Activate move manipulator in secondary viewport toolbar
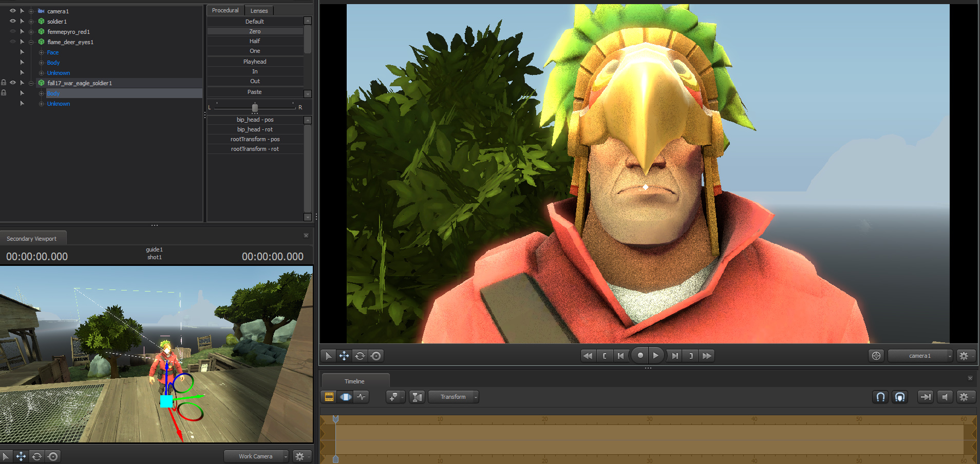The height and width of the screenshot is (464, 980). click(21, 456)
